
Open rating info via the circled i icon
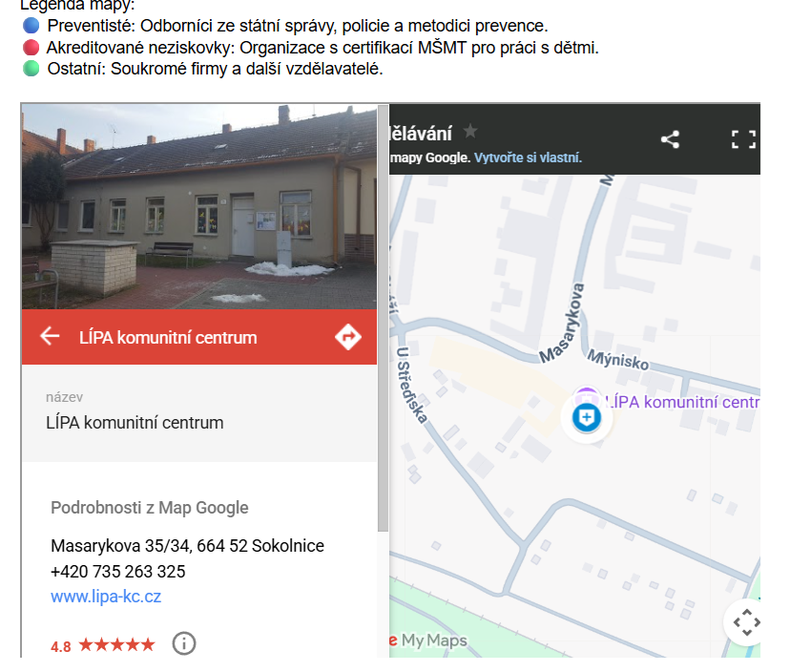(184, 643)
